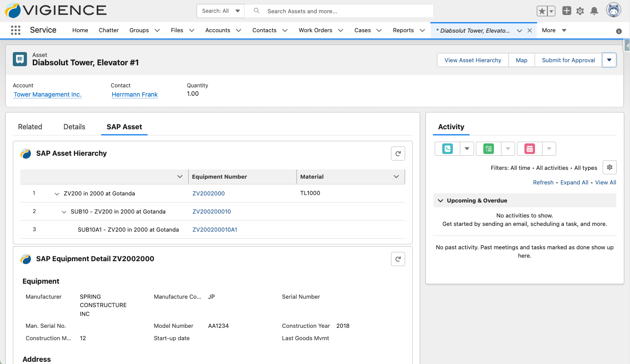The height and width of the screenshot is (364, 630).
Task: Switch to the Related tab
Action: click(30, 127)
